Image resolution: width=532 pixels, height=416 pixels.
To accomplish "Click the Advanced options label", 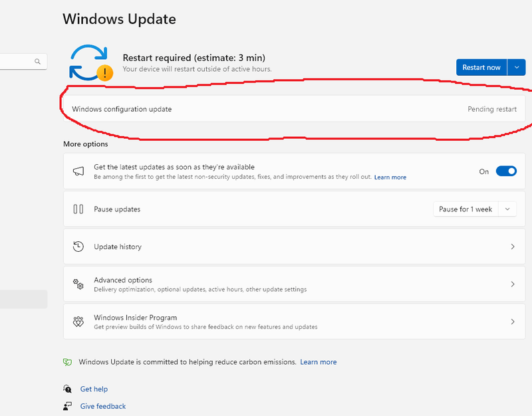I will tap(123, 280).
